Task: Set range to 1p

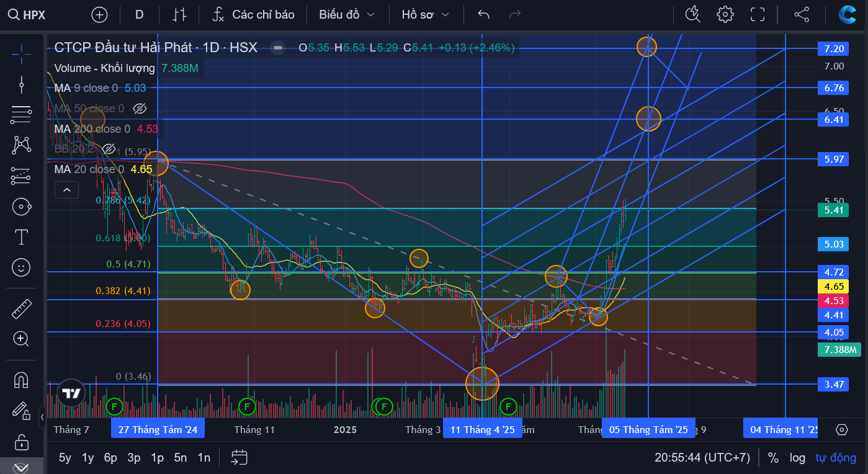Action: point(158,458)
